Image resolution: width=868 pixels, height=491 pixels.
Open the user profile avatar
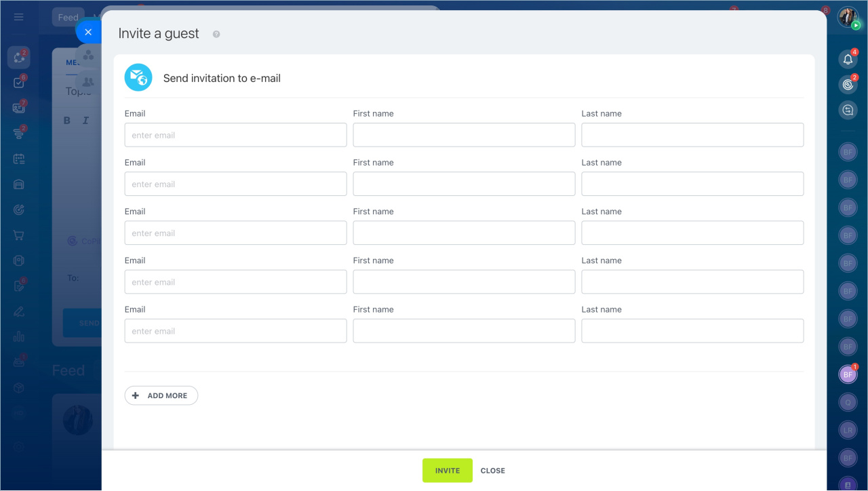848,17
